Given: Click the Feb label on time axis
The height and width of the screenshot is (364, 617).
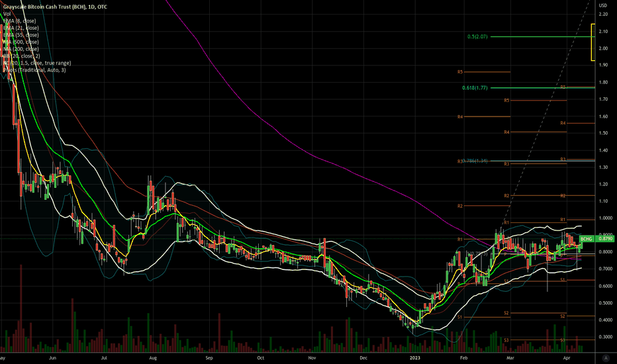Looking at the screenshot, I should coord(464,358).
